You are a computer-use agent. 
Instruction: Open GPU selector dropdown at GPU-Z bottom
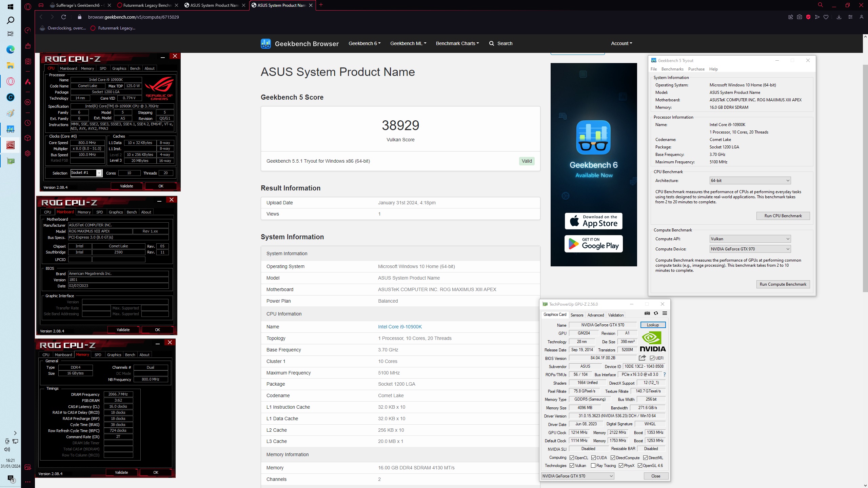[577, 476]
